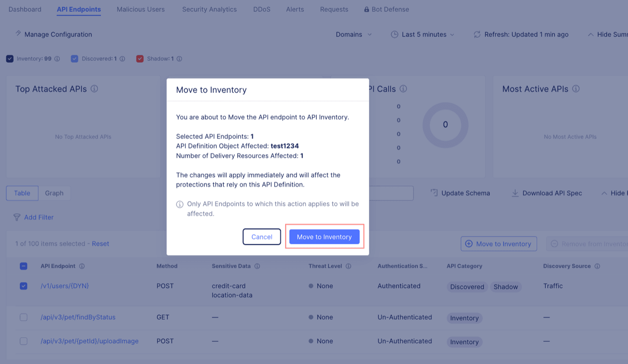Expand the Last 5 minutes time selector
628x364 pixels.
[x=423, y=34]
